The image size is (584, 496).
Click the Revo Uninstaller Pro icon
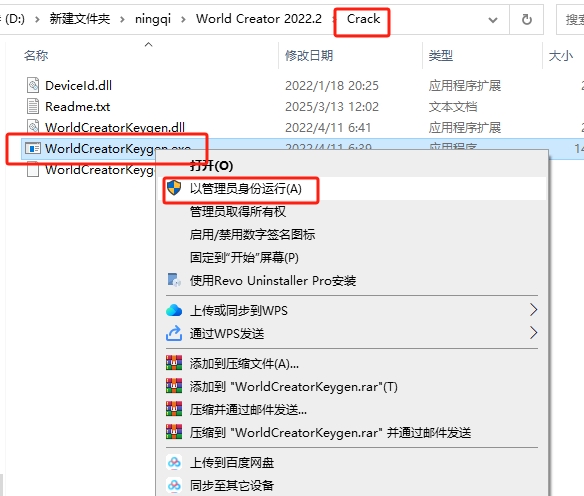coord(174,280)
